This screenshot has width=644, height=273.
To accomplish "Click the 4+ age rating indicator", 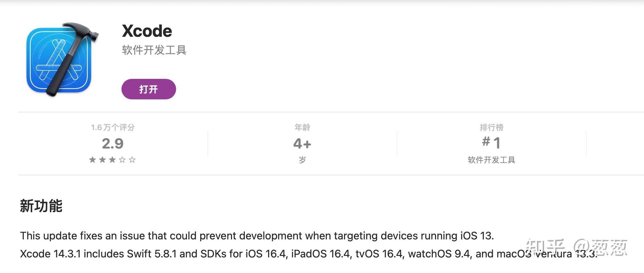I will click(x=303, y=143).
